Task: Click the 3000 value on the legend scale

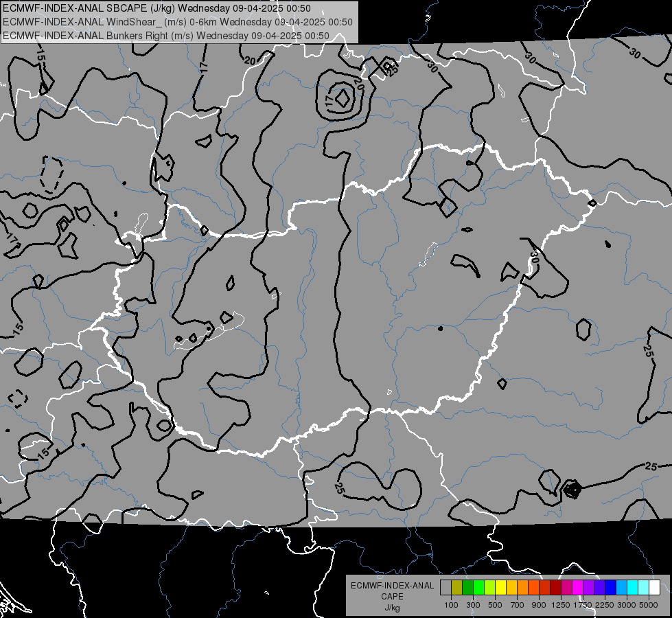Action: (x=627, y=605)
